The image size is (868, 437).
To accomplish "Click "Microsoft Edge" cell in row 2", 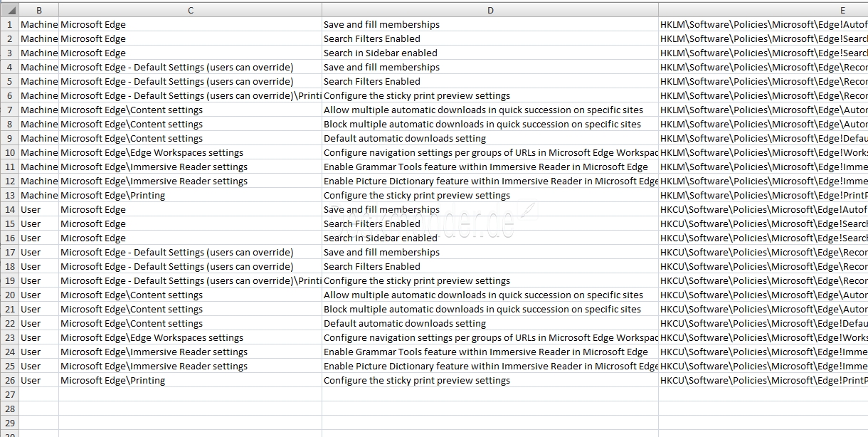I will pyautogui.click(x=190, y=38).
